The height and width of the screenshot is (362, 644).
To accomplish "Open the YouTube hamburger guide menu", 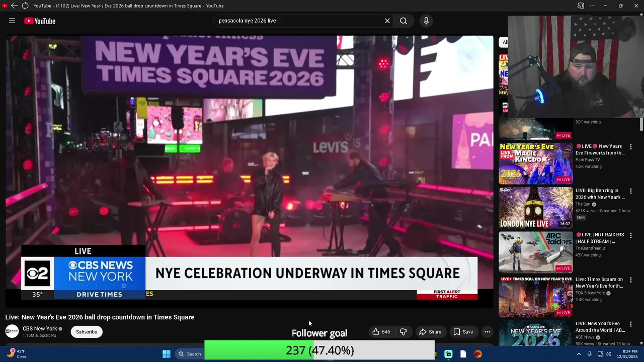I will coord(12,21).
